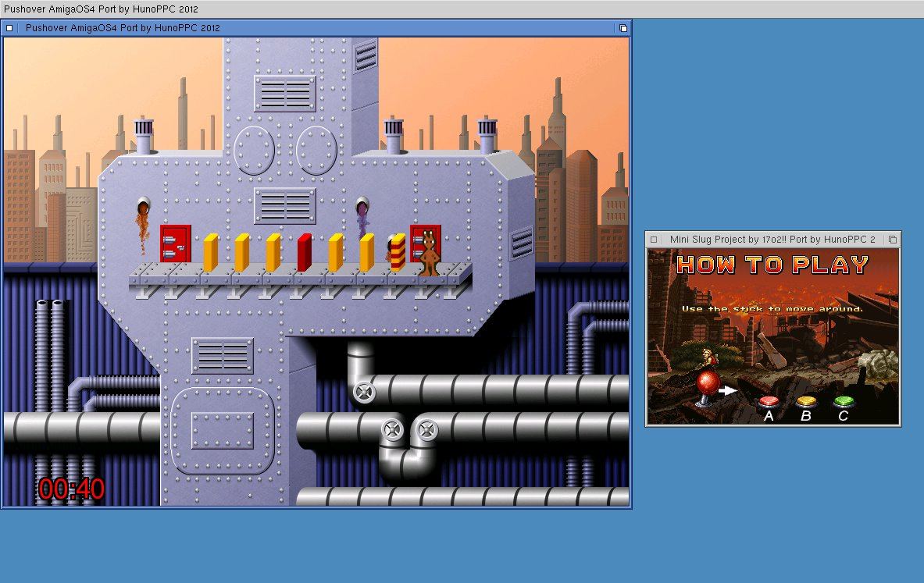Select the red-and-yellow striped domino

(x=398, y=252)
